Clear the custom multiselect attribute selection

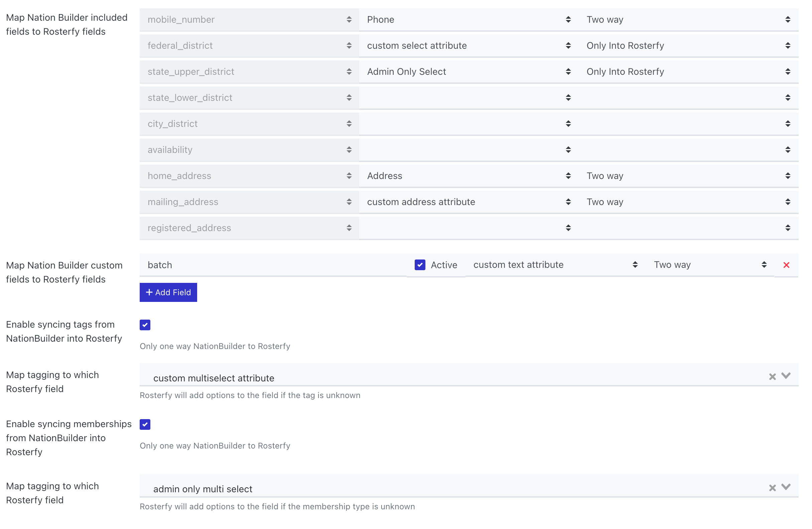(x=772, y=376)
